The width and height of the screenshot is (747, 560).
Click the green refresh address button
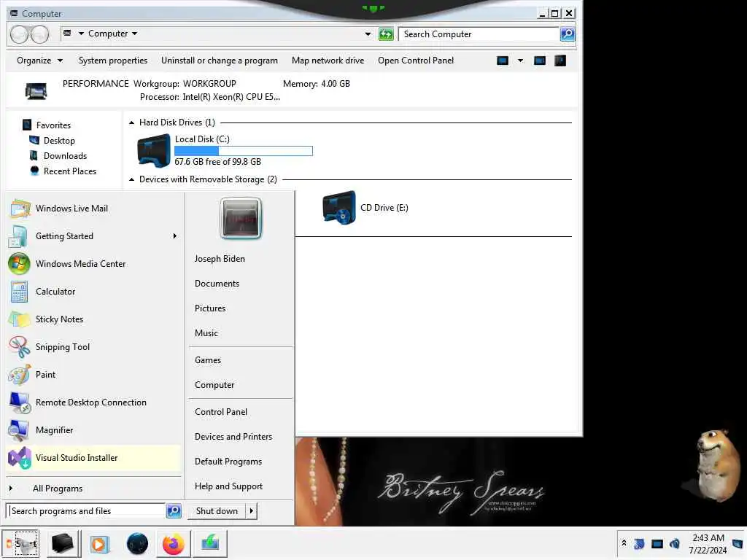[x=386, y=34]
